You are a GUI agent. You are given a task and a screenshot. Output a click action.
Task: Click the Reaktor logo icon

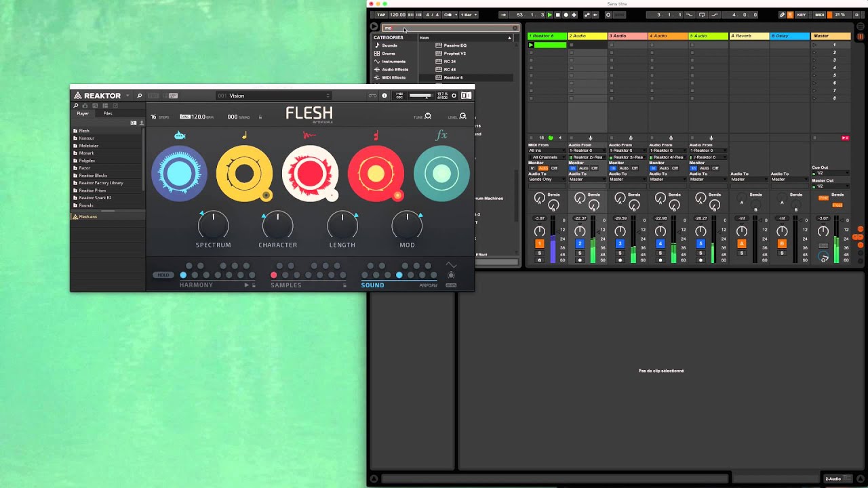[78, 96]
